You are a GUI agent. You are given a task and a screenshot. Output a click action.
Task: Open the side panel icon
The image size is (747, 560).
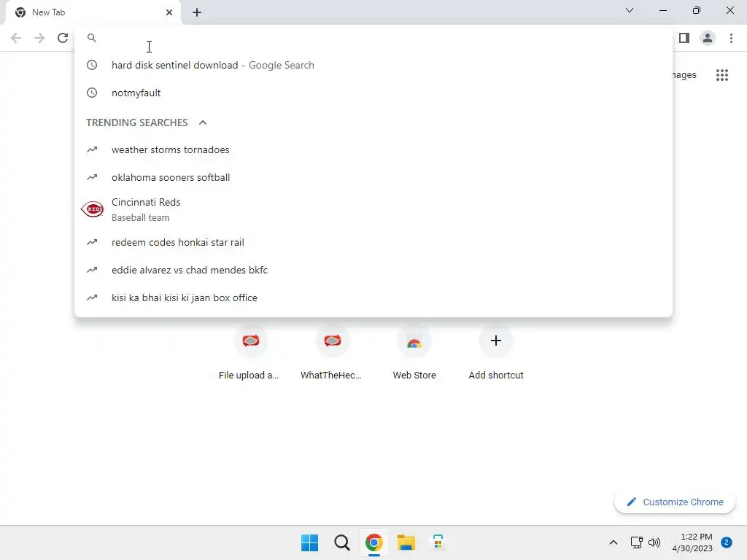point(684,38)
